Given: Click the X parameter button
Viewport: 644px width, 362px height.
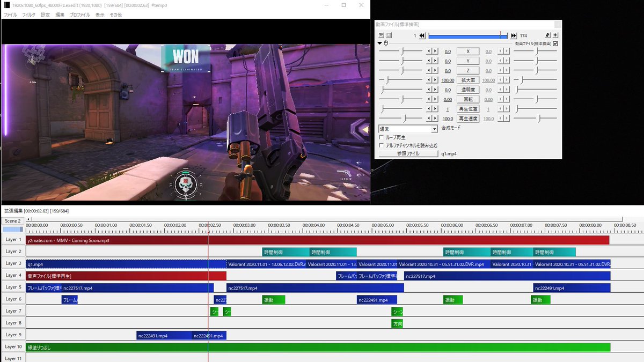Looking at the screenshot, I should click(x=468, y=51).
